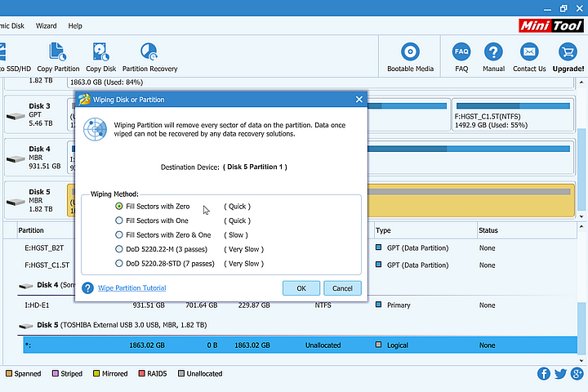
Task: Select the unallocated 1863.02 GB Logical row
Action: click(x=300, y=345)
